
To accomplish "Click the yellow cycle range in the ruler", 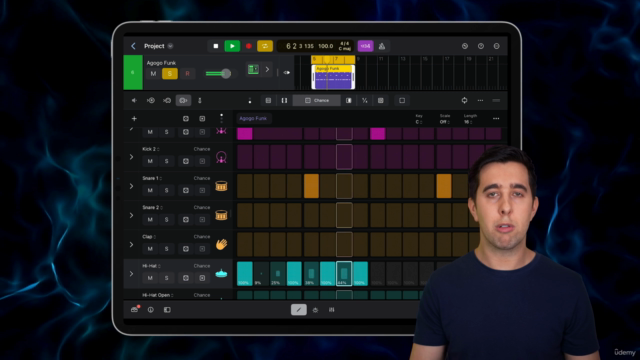I will pyautogui.click(x=333, y=60).
